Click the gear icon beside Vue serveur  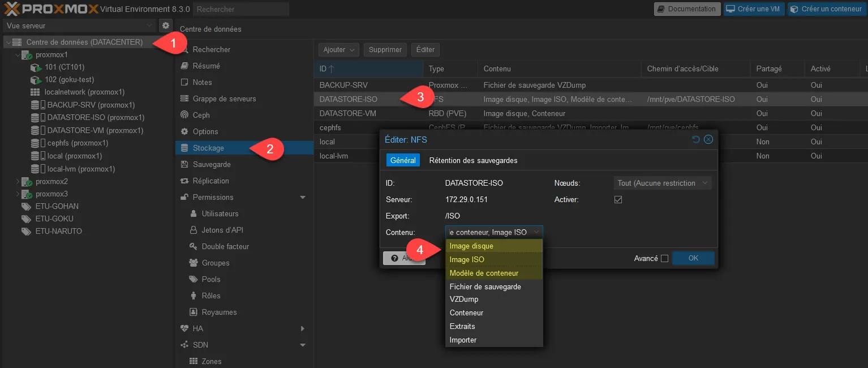point(165,25)
